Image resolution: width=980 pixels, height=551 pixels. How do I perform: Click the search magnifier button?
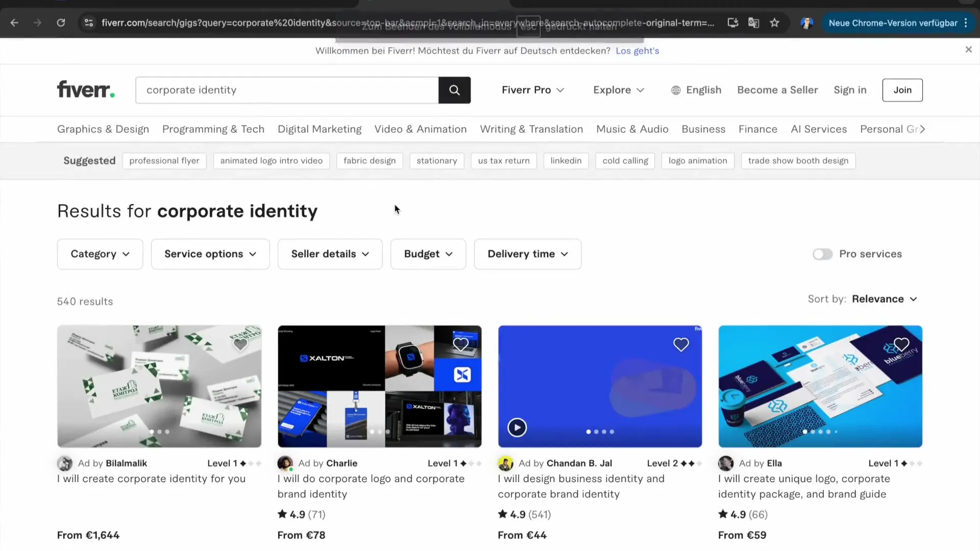coord(454,90)
